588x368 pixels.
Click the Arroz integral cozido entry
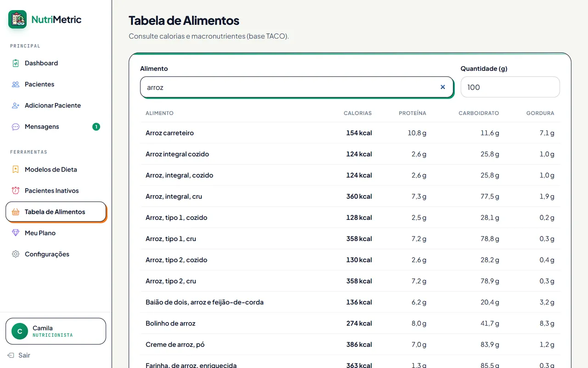coord(351,154)
